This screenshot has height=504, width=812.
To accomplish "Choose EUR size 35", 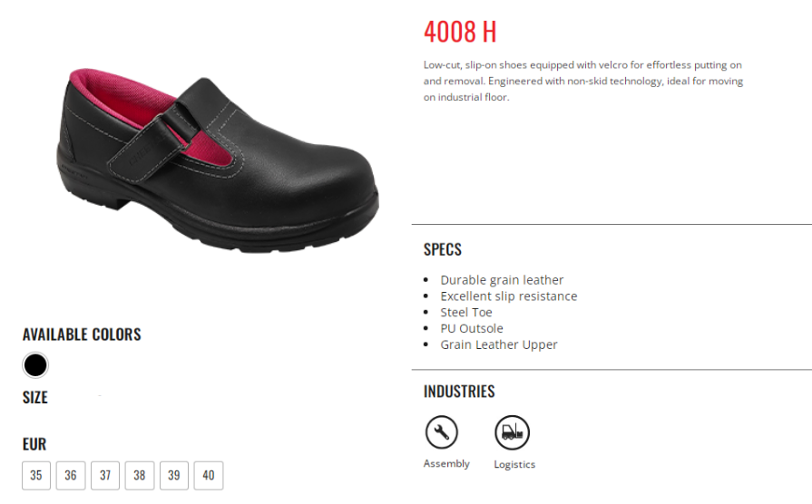I will [36, 475].
